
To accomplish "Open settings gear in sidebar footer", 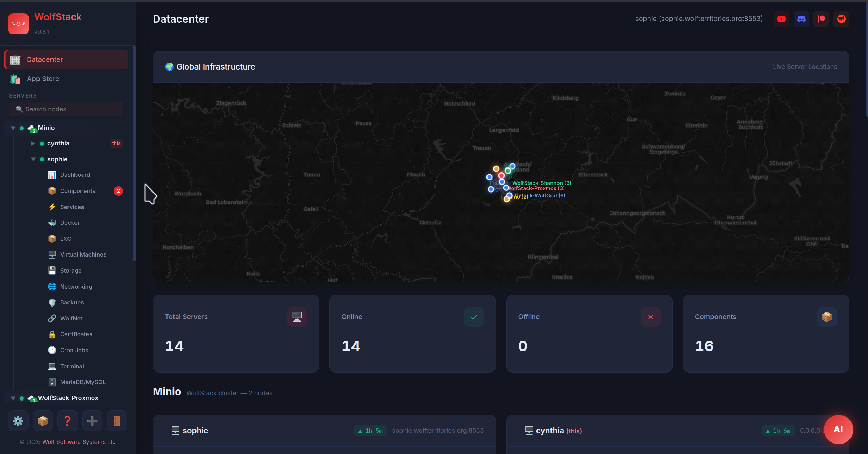I will click(18, 421).
